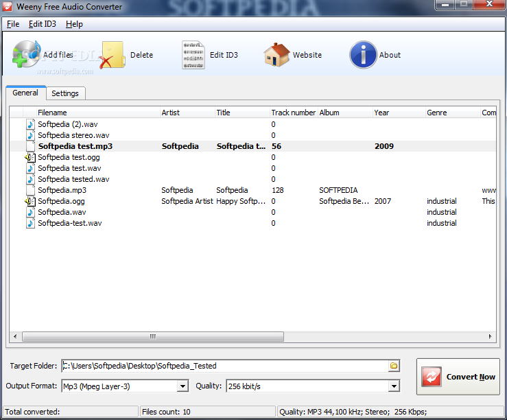Sort by Artist column header
The height and width of the screenshot is (420, 507).
(x=187, y=113)
